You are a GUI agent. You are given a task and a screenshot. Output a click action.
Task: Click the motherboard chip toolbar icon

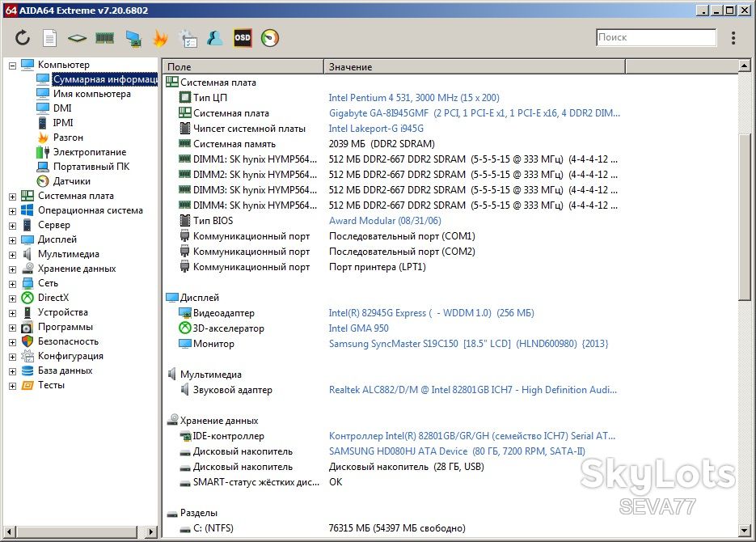coord(77,38)
